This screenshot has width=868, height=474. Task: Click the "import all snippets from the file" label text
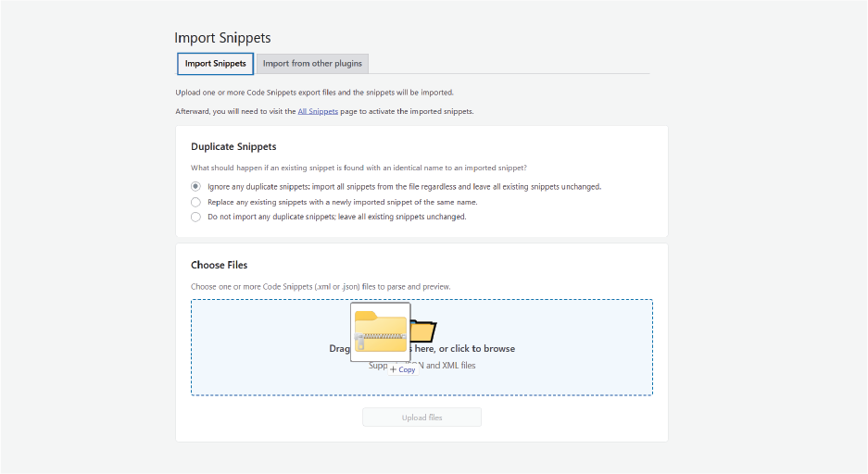point(394,186)
